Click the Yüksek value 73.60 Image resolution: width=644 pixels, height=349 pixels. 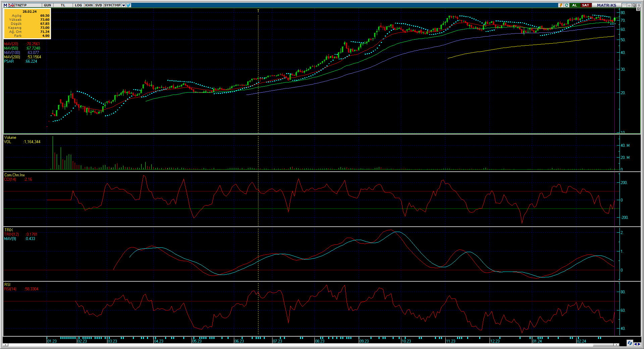[45, 20]
